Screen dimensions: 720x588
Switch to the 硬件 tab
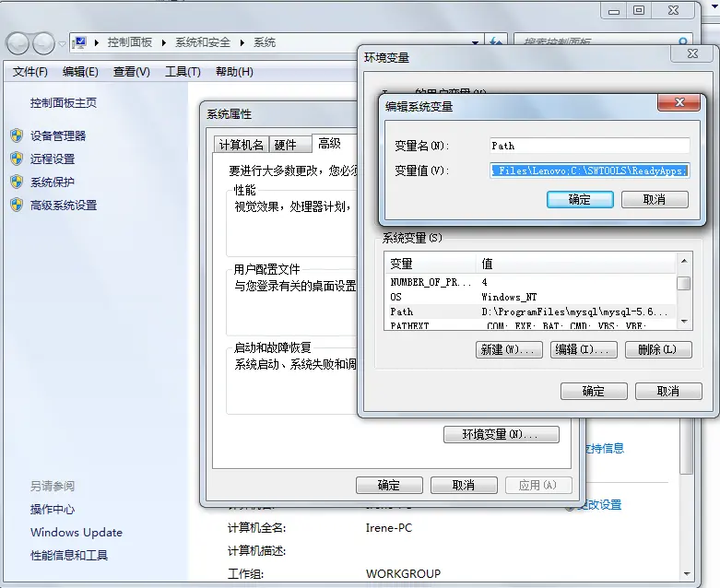click(286, 145)
